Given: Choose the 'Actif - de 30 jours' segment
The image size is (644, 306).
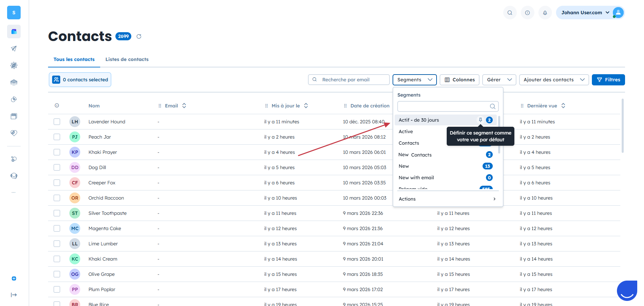Looking at the screenshot, I should 445,120.
